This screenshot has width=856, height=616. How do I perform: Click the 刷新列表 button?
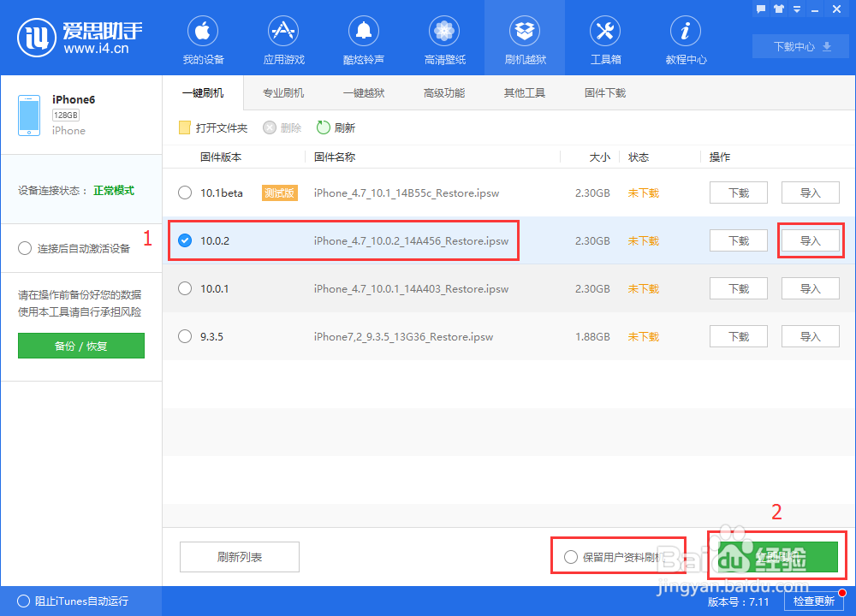pyautogui.click(x=240, y=556)
